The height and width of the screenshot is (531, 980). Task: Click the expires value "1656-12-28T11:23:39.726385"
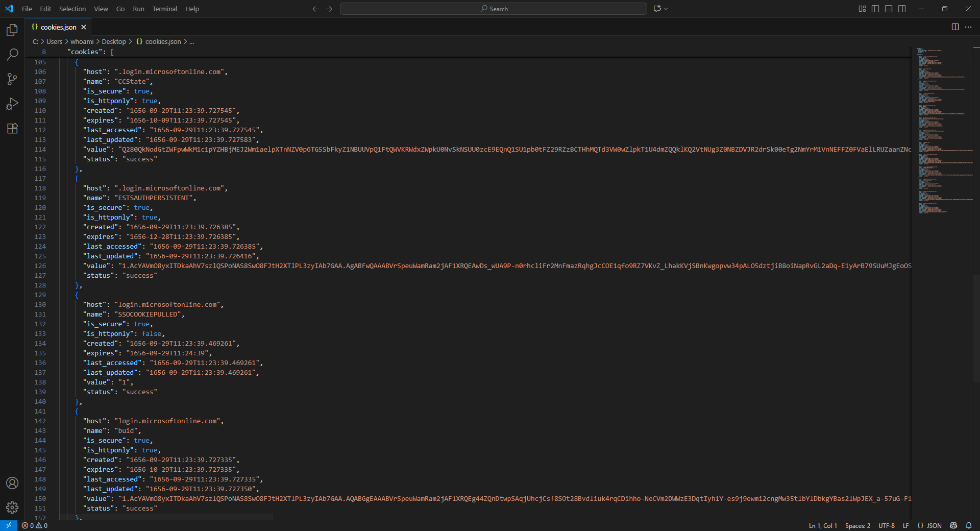[x=181, y=237]
